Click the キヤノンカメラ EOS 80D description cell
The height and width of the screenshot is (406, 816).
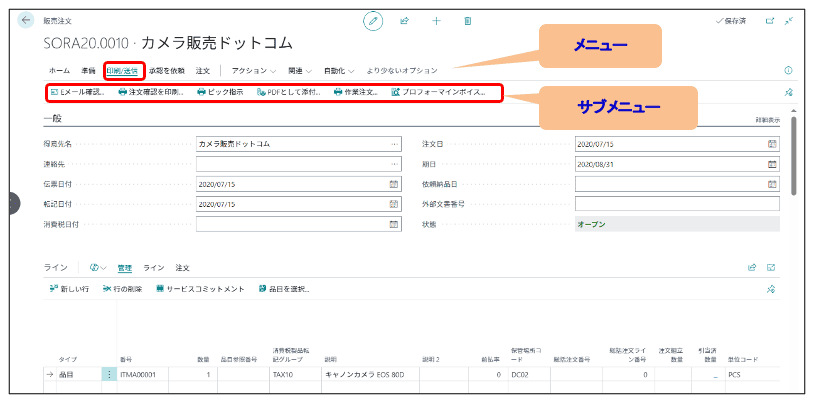point(370,374)
